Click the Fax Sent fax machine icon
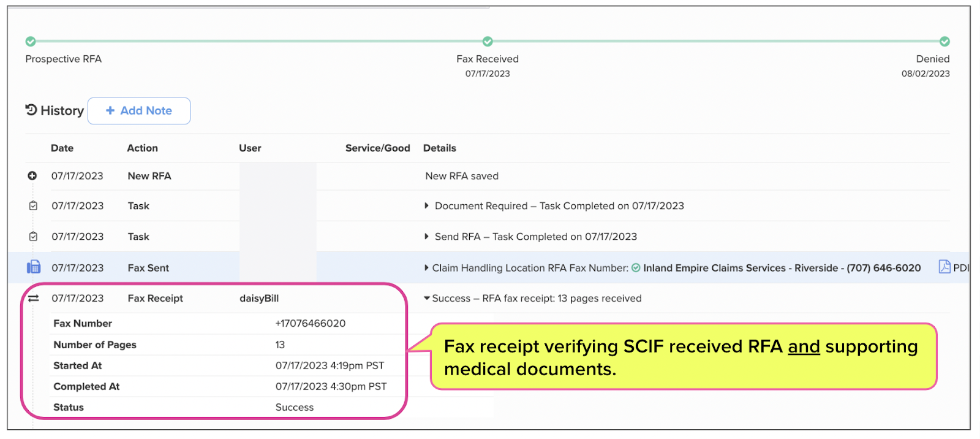Viewport: 980px width, 439px height. pyautogui.click(x=33, y=267)
